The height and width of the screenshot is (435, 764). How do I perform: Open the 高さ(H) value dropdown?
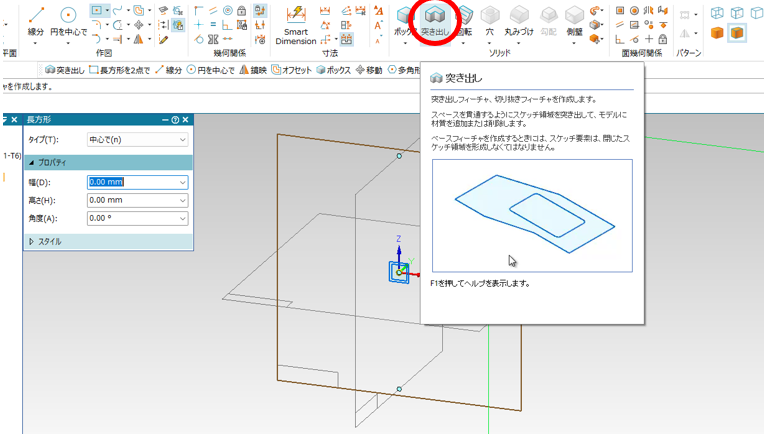[182, 200]
